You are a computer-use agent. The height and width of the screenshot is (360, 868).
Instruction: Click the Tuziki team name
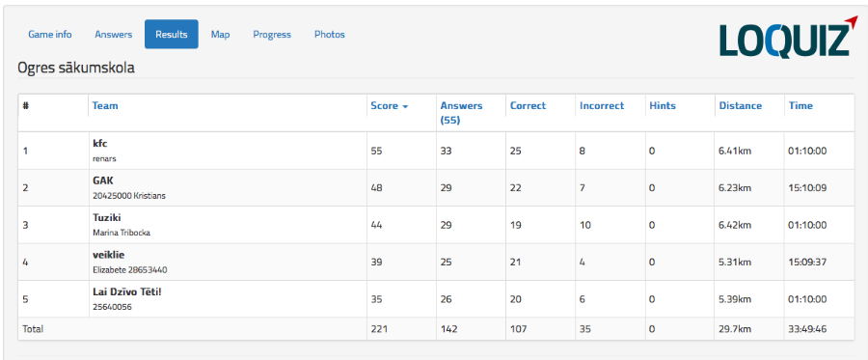(x=107, y=218)
